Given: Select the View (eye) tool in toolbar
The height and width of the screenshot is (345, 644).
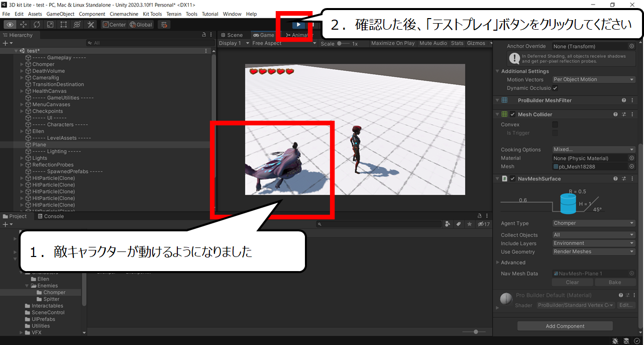Looking at the screenshot, I should [x=10, y=25].
